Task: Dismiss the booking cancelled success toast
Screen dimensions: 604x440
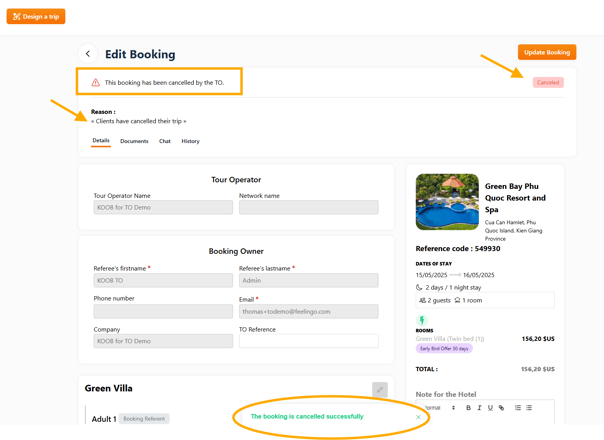Action: (x=418, y=417)
